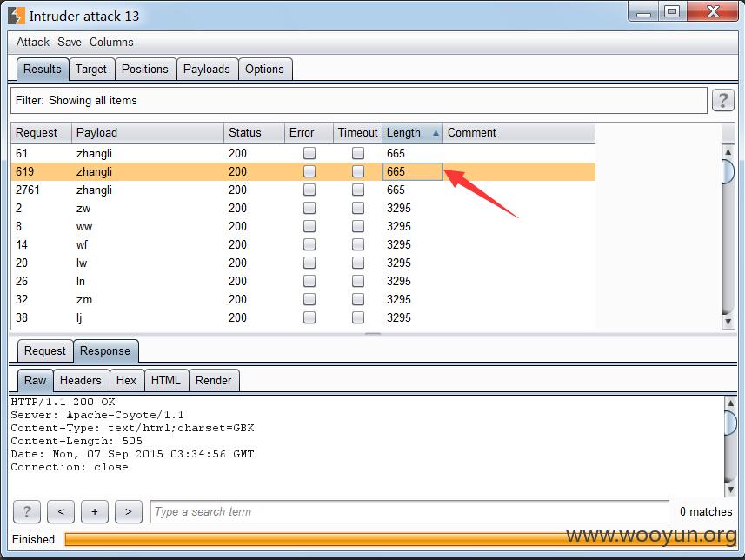Select the Render view tab

(x=213, y=380)
